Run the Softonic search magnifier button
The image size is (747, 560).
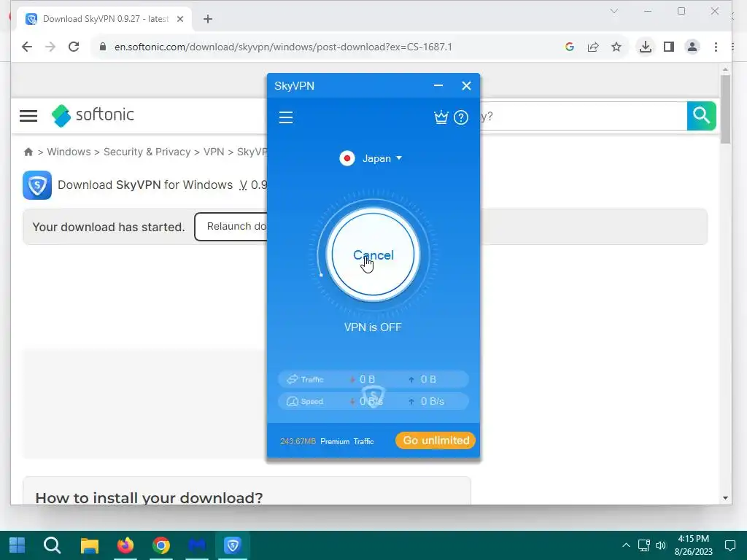click(x=701, y=116)
